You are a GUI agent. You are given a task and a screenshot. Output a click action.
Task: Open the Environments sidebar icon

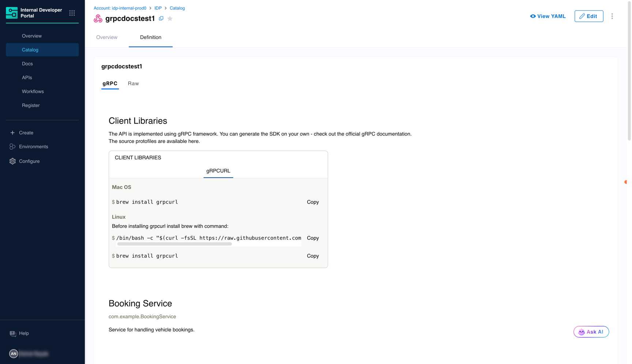coord(12,147)
